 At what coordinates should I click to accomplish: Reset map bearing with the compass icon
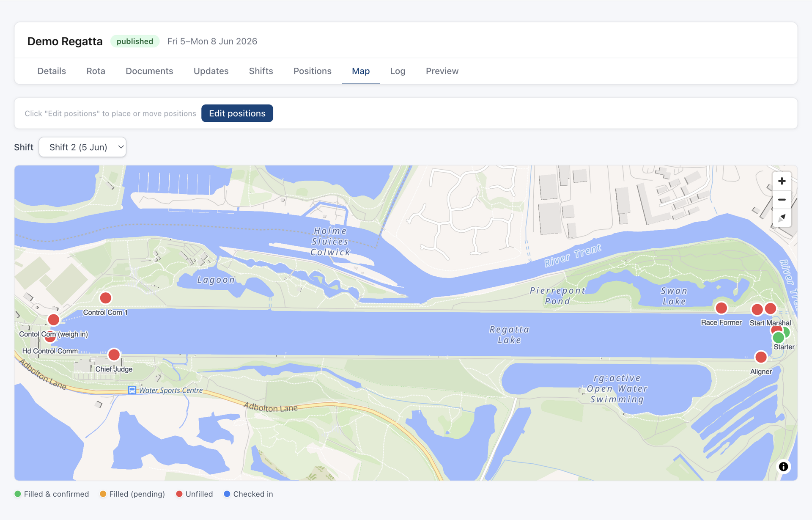point(782,218)
